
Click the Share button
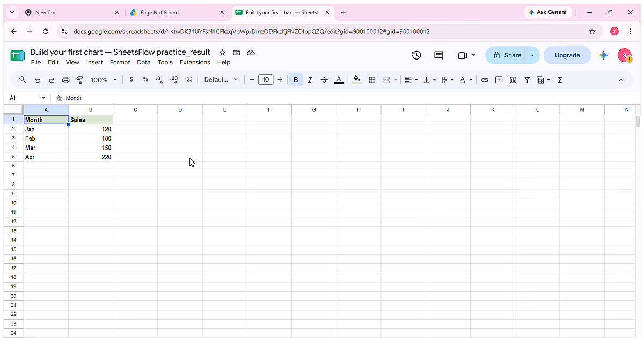[506, 55]
